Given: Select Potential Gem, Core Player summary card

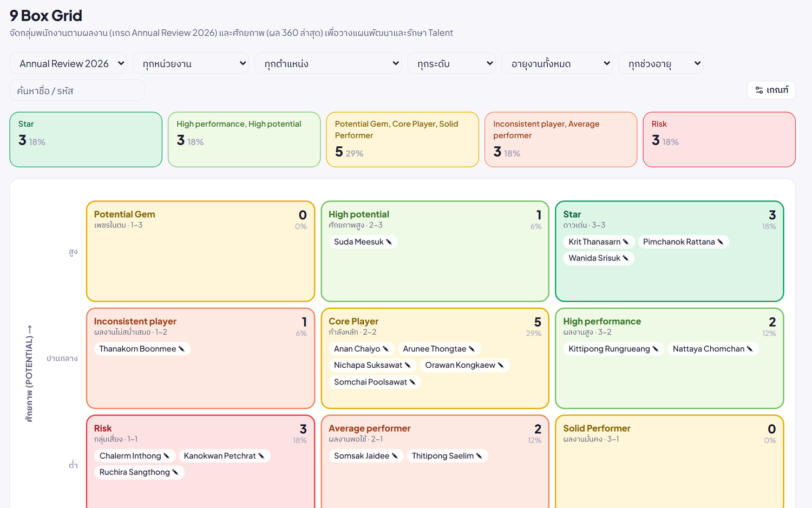Looking at the screenshot, I should [403, 140].
